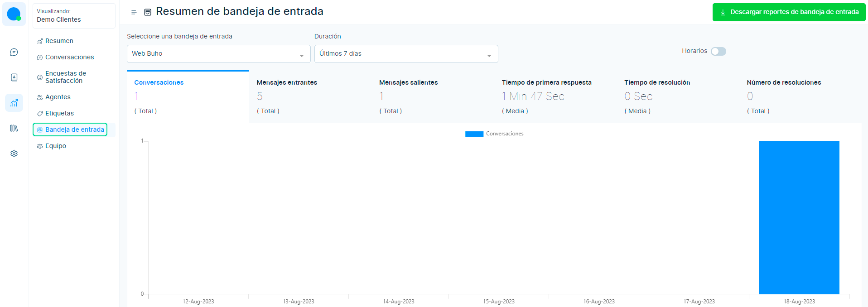This screenshot has height=307, width=868.
Task: Collapse sidebar with hamburger menu icon
Action: 134,12
